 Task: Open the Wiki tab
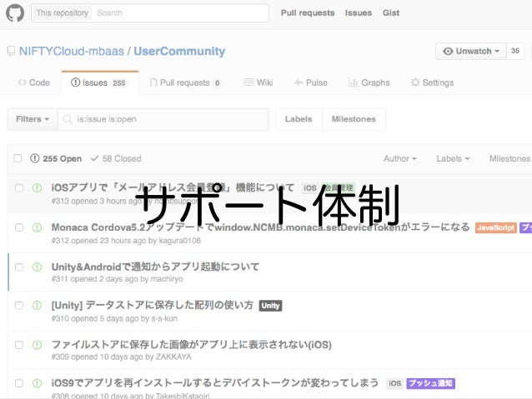coord(258,82)
